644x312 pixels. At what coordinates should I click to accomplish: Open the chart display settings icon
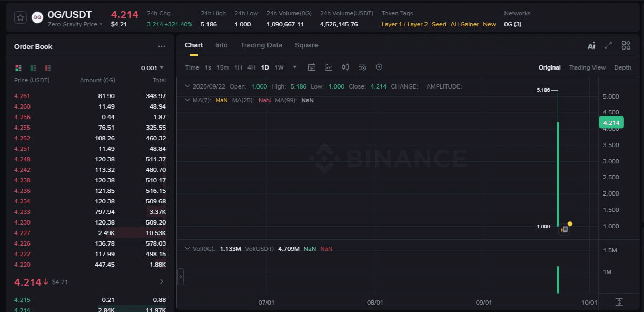[x=362, y=67]
